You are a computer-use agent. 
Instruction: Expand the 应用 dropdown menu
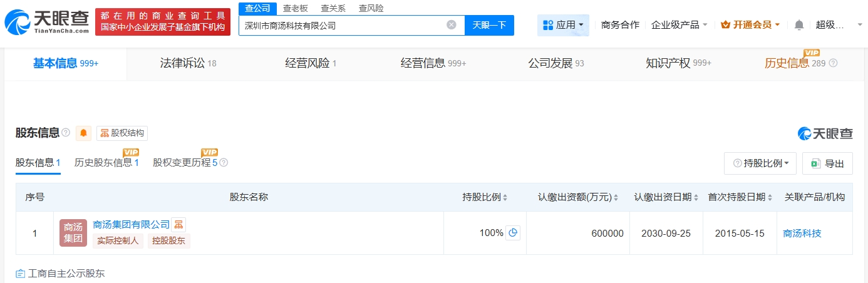pyautogui.click(x=562, y=25)
